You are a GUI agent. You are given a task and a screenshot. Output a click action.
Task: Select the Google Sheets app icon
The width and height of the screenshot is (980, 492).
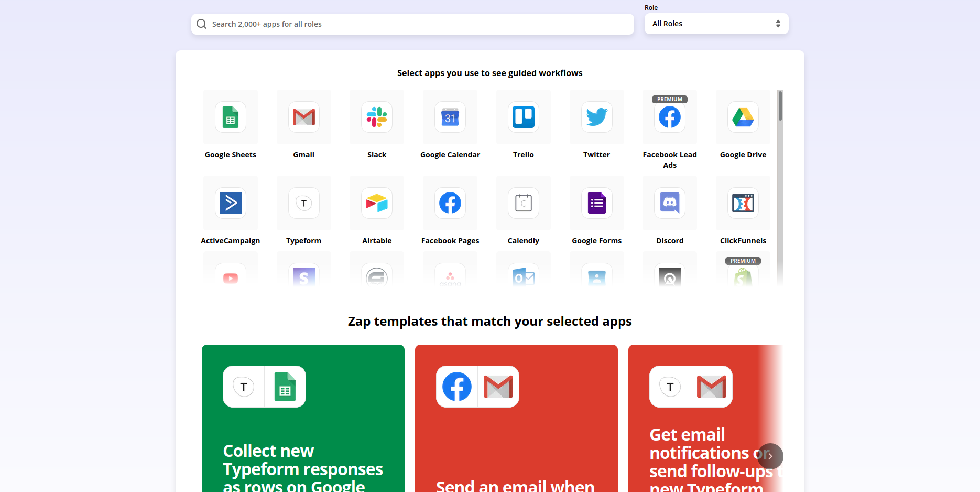pyautogui.click(x=231, y=117)
